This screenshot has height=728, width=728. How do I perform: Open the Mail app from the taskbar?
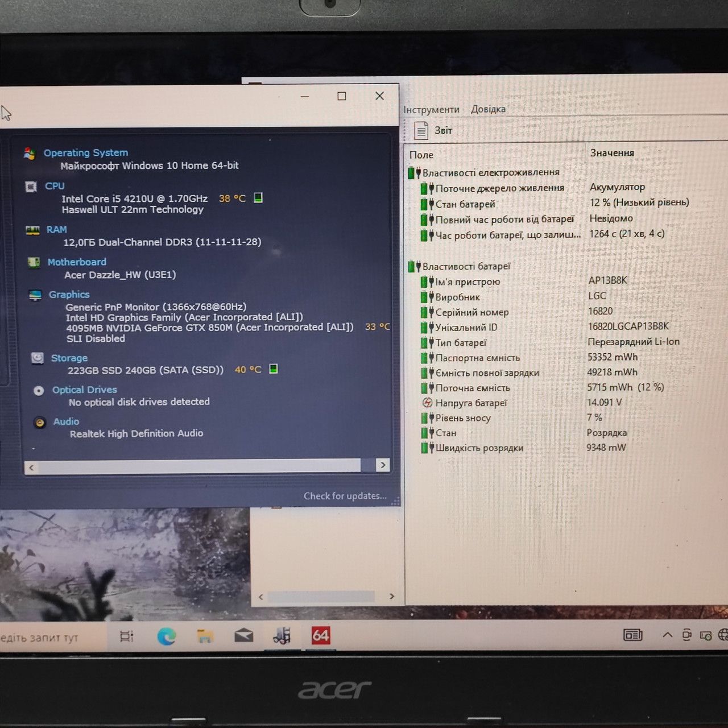click(x=243, y=635)
